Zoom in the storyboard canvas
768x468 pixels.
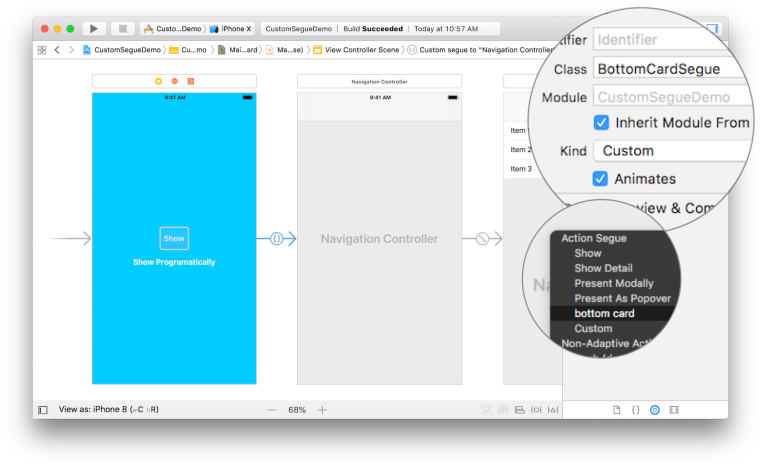322,410
